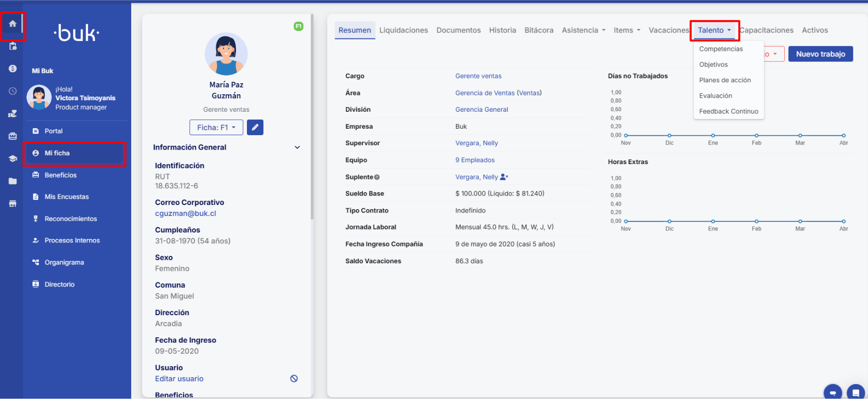Click María Paz Guzmán's profile avatar
Screen dimensions: 868x399
(x=226, y=54)
